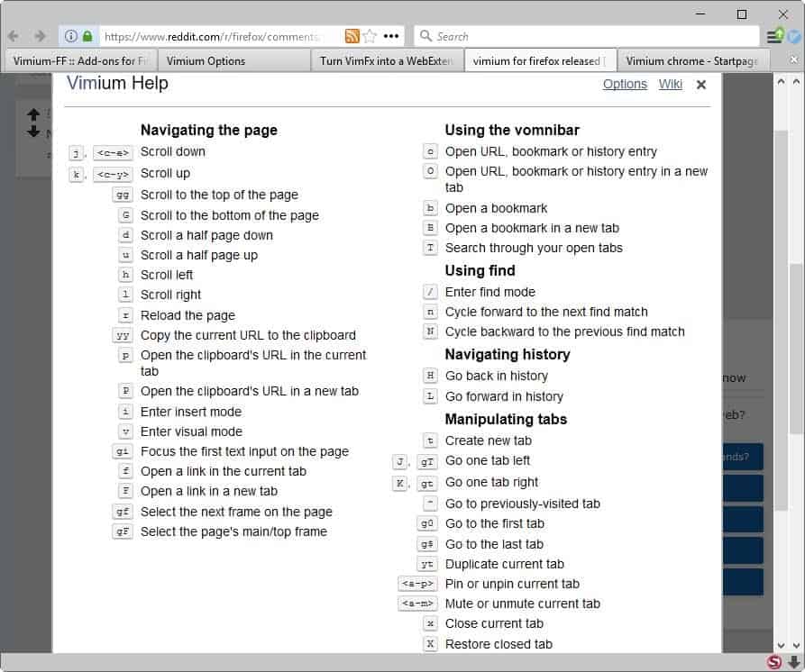This screenshot has height=672, width=805.
Task: Click 'Cycle forward to the next find match'
Action: tap(546, 312)
